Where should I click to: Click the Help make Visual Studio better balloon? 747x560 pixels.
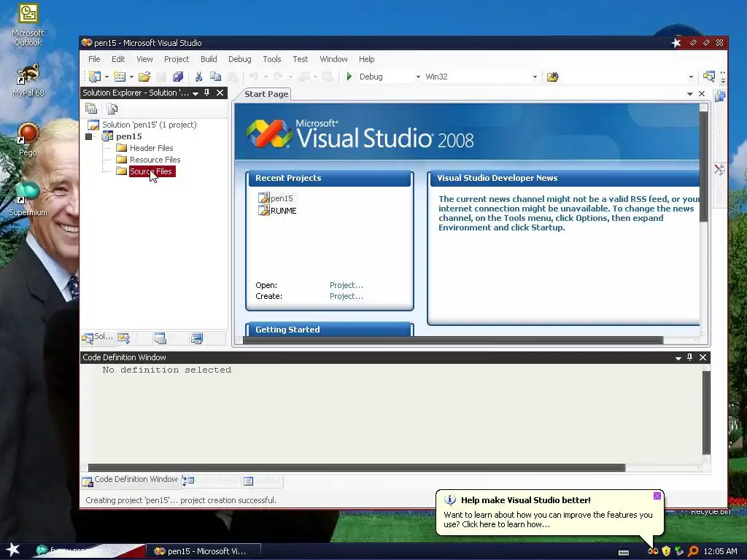coord(549,513)
